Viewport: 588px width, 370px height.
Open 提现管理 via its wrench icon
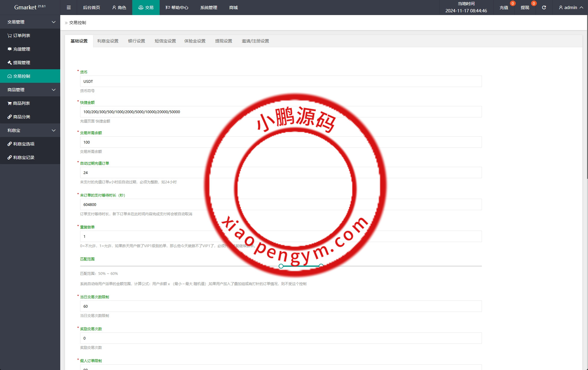(9, 62)
